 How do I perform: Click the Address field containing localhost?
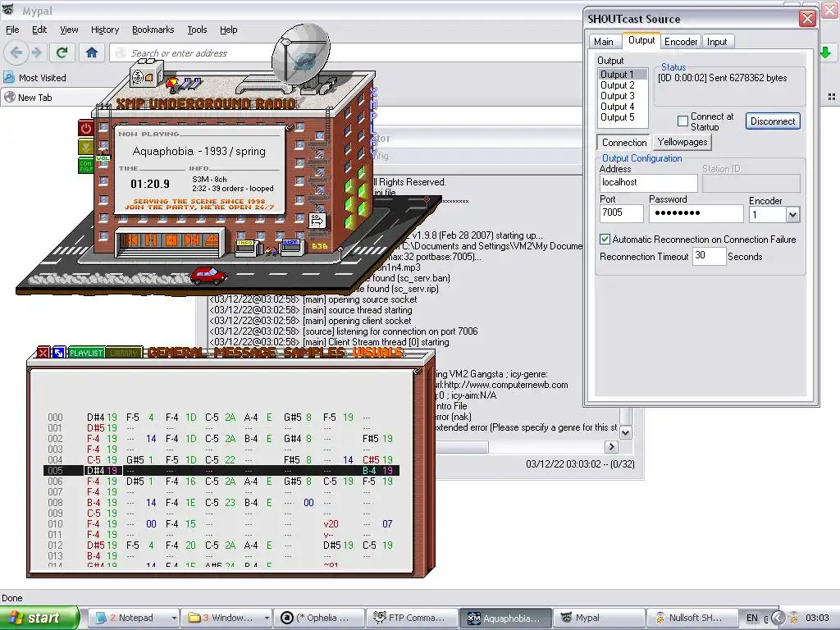[648, 183]
